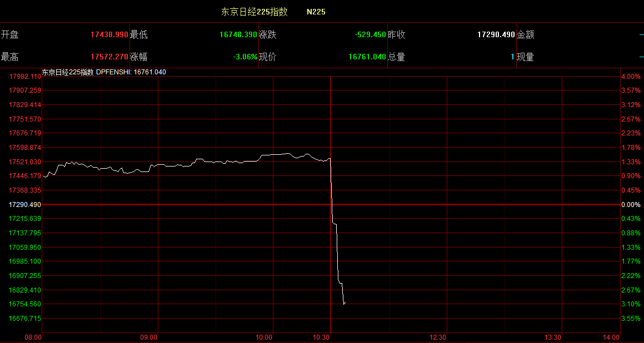Click the 涨幅 value -3.06%
The width and height of the screenshot is (644, 343).
click(245, 57)
